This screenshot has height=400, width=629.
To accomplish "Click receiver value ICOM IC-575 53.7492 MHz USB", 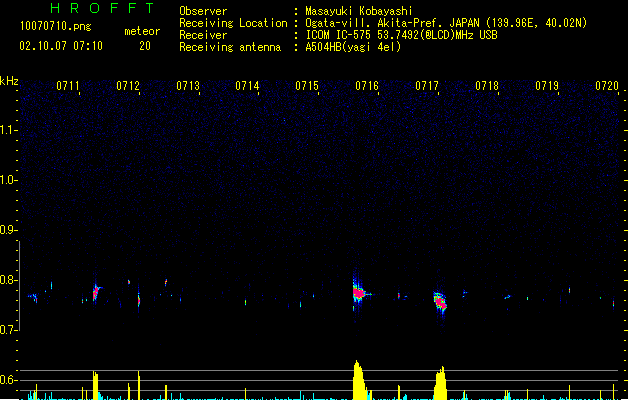I will 401,35.
